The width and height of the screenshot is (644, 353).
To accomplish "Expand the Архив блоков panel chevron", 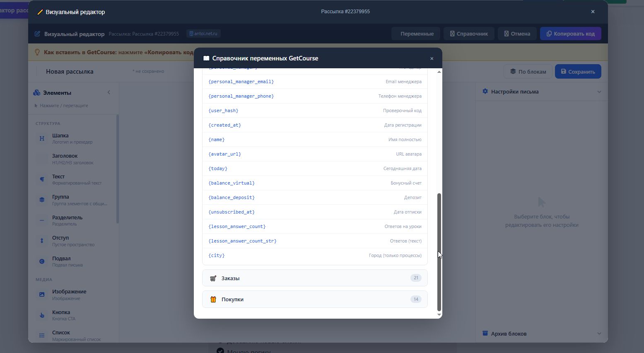I will click(599, 334).
